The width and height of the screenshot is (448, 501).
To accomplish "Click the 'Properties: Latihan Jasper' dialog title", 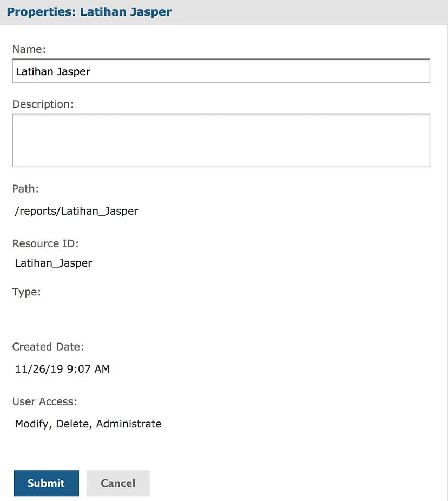I will click(89, 12).
